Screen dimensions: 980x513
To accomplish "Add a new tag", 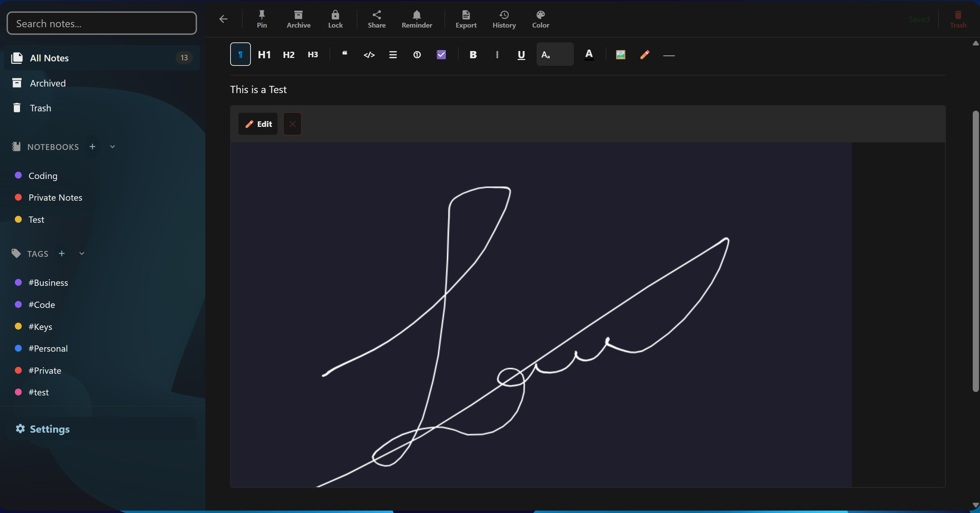I will point(62,253).
